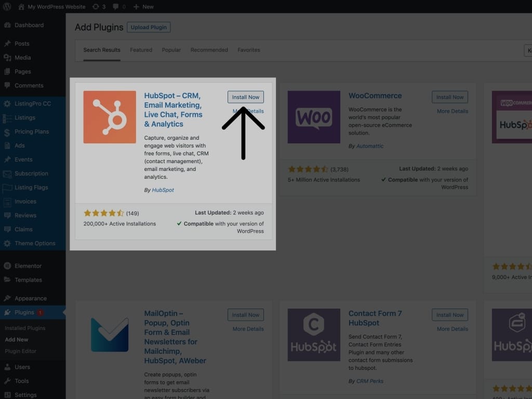Click the Woo purple logo thumbnail
The width and height of the screenshot is (532, 399).
[x=314, y=117]
